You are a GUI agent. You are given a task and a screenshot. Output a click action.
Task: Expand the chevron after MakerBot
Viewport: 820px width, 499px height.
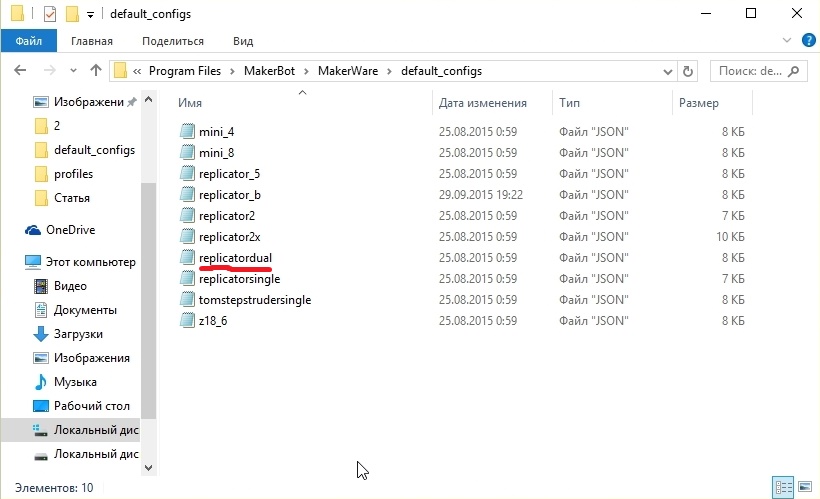click(x=306, y=71)
